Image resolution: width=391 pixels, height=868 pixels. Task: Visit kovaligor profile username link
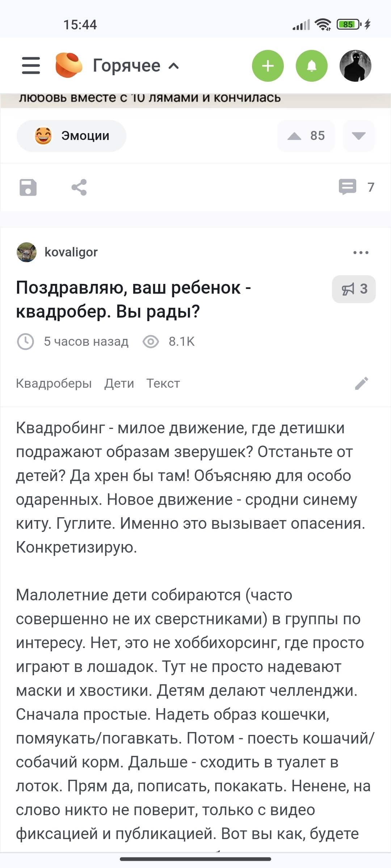coord(71,252)
